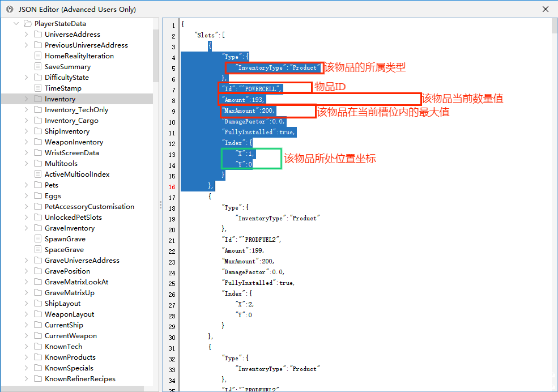Click the SpaceGrave file icon
Screen dimensions: 558x392
coord(38,249)
